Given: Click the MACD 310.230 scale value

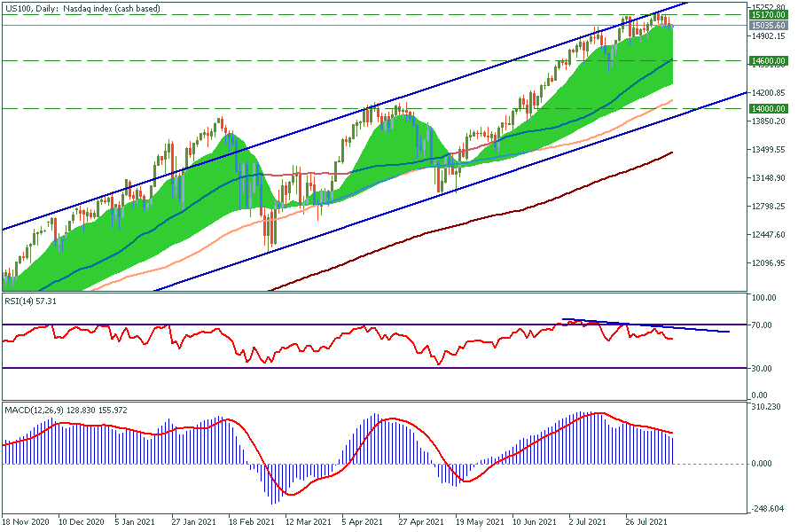Looking at the screenshot, I should click(765, 407).
